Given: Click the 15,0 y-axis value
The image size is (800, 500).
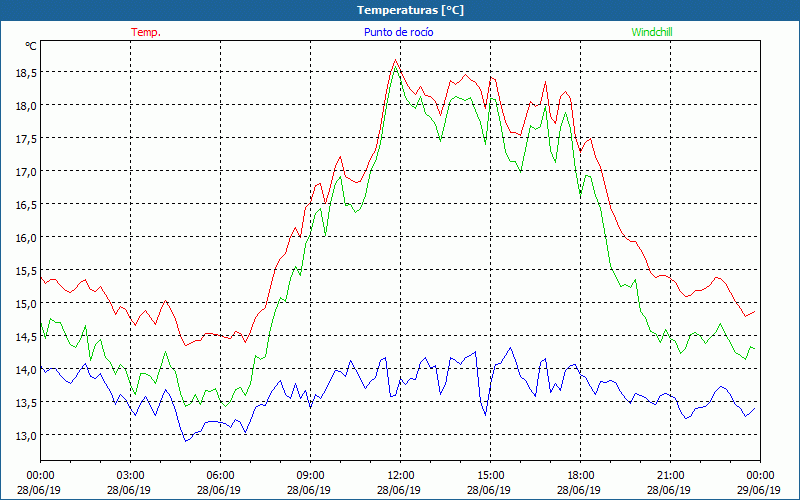Looking at the screenshot, I should 26,304.
